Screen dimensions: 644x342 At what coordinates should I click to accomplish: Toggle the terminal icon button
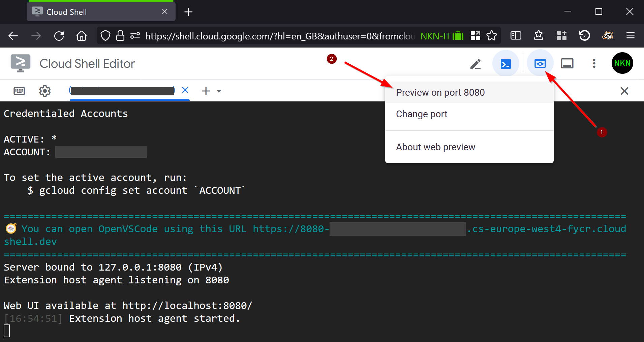click(506, 64)
